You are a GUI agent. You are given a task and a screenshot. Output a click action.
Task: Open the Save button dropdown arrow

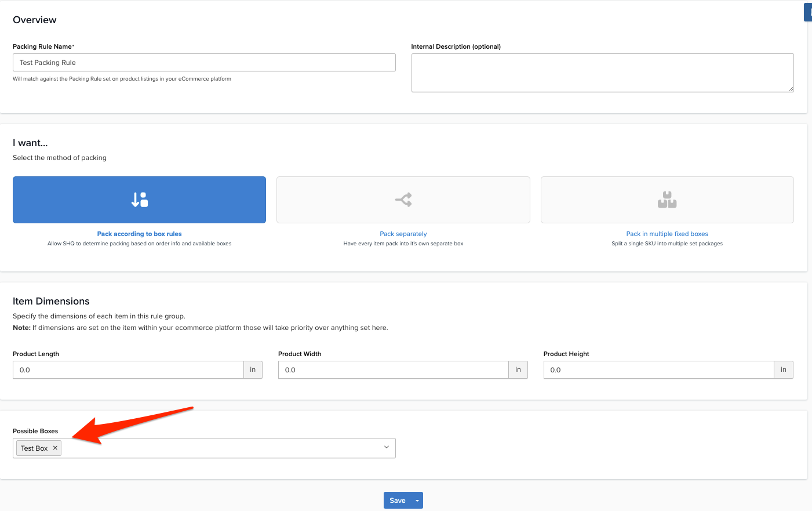coord(417,501)
